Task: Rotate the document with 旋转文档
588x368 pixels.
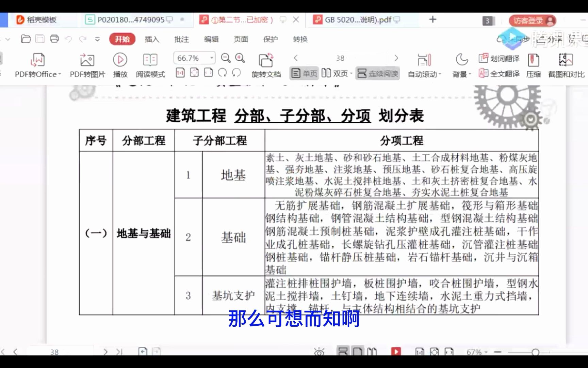Action: tap(267, 65)
